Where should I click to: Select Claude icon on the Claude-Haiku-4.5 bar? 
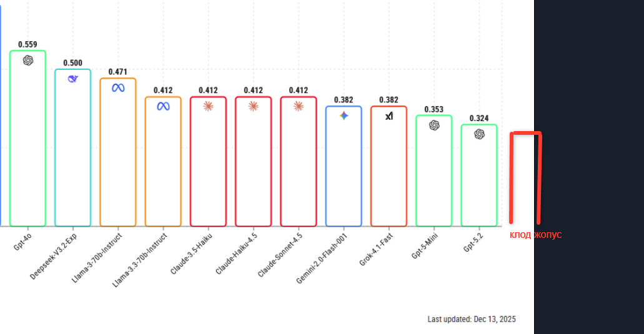click(253, 106)
